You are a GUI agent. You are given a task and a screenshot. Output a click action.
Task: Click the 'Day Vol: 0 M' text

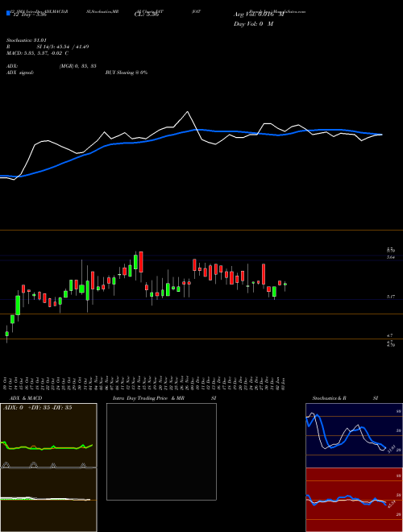(253, 24)
